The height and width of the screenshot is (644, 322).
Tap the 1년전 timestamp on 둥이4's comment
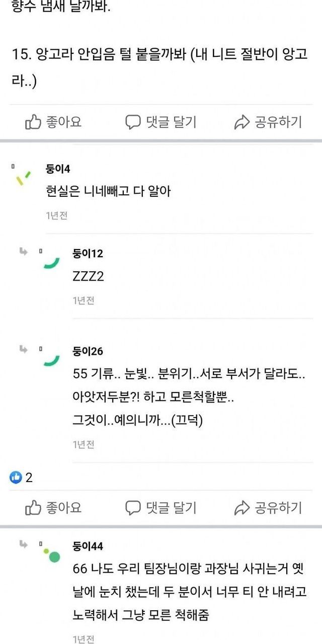[x=56, y=215]
